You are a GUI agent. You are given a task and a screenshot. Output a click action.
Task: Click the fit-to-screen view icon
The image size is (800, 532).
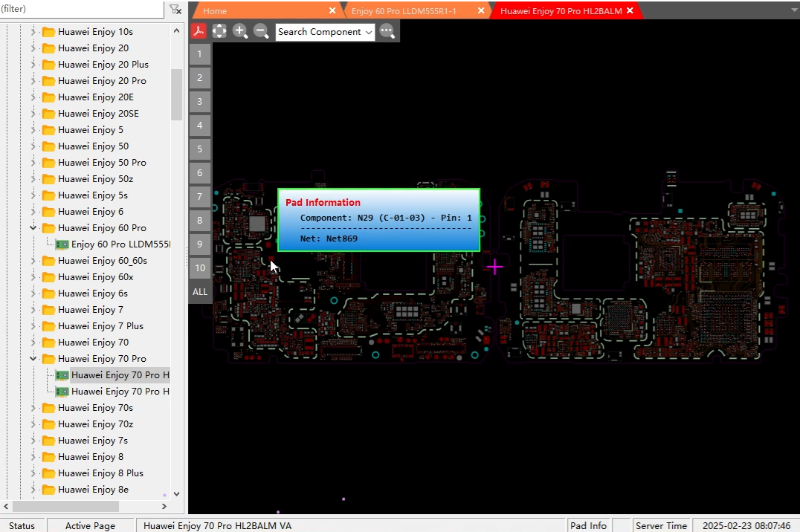[219, 31]
